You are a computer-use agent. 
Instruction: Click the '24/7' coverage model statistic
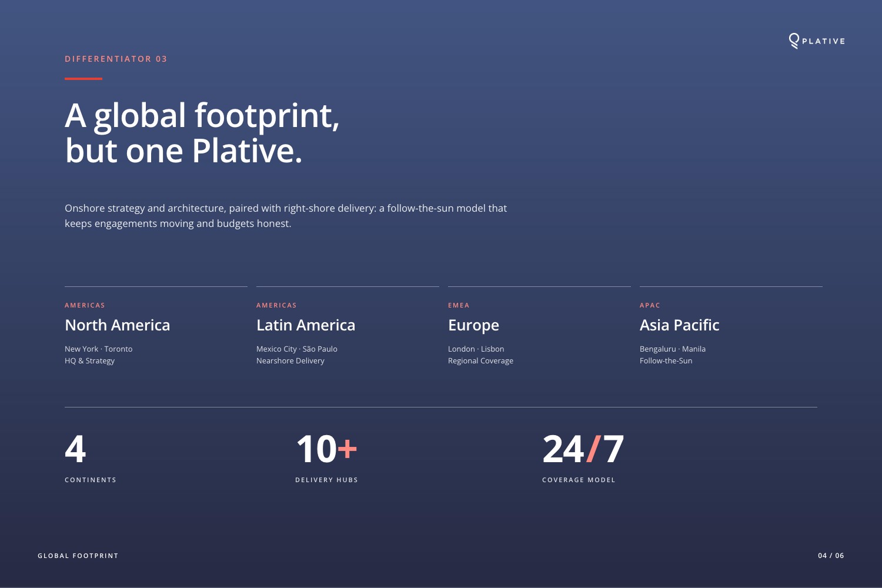(x=583, y=449)
